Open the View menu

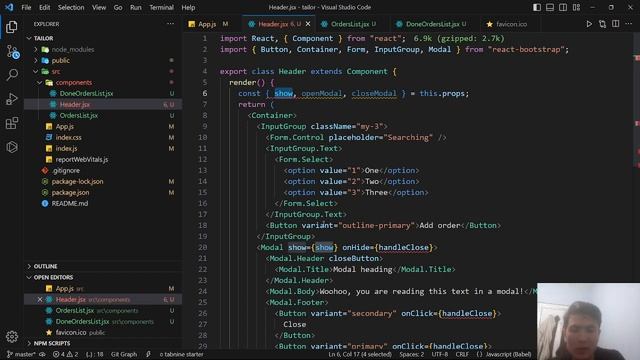click(99, 7)
